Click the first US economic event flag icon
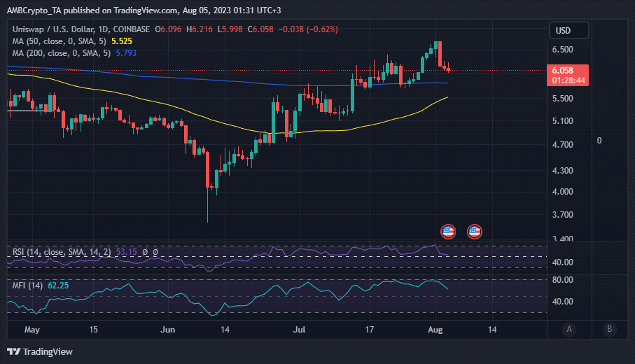The image size is (635, 364). [x=448, y=232]
